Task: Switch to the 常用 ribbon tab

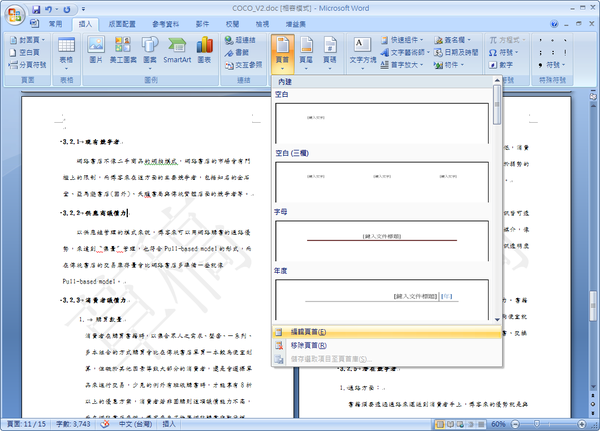Action: pos(55,24)
